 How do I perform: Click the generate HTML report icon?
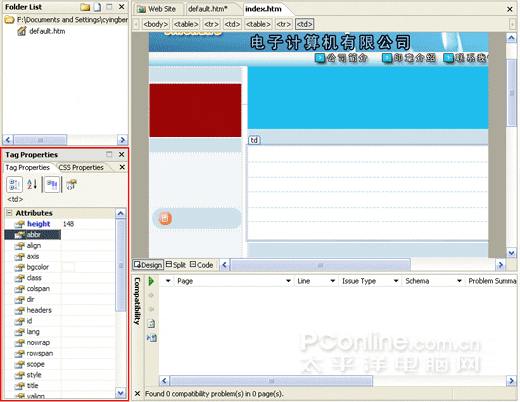152,338
